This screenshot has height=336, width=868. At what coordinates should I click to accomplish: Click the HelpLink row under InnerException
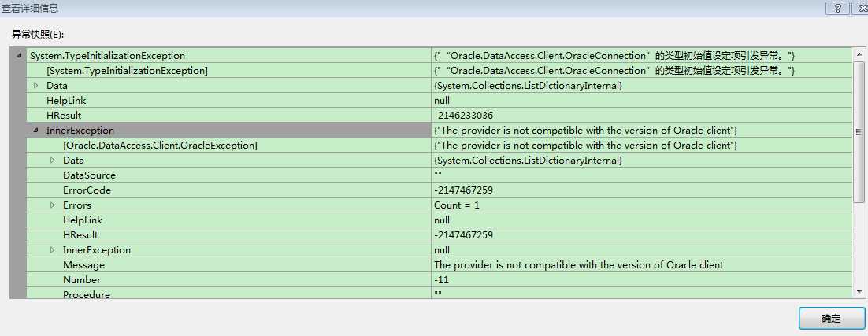point(439,220)
